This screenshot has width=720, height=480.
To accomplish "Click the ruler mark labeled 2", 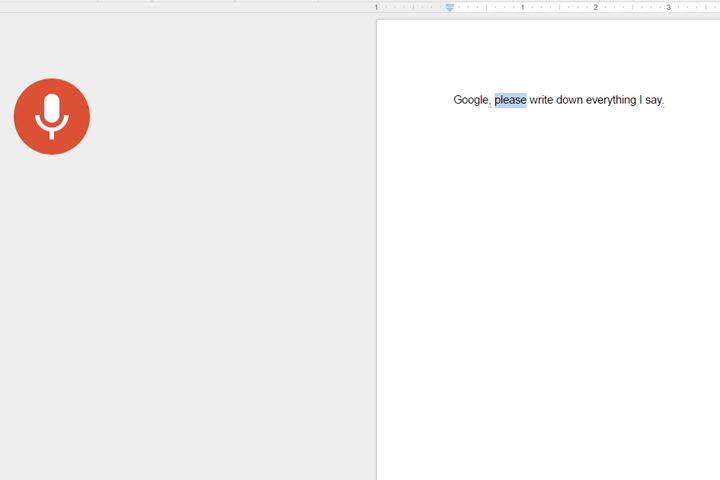I will pos(596,7).
